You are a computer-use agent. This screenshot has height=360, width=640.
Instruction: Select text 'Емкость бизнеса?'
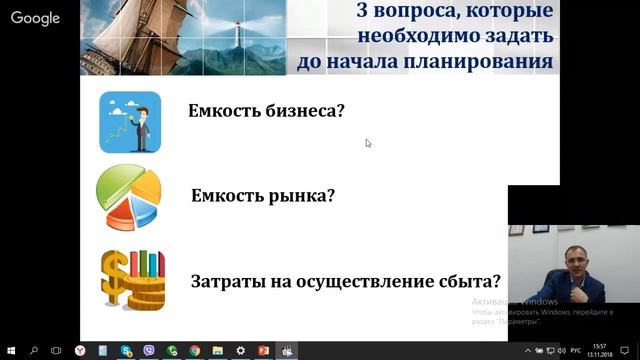point(267,111)
